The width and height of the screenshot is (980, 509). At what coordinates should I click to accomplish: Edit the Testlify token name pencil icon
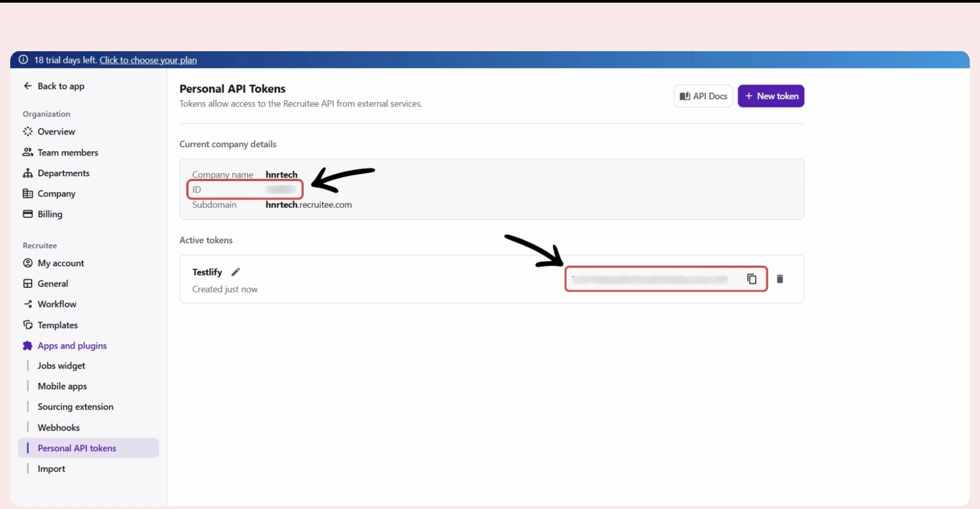coord(235,272)
